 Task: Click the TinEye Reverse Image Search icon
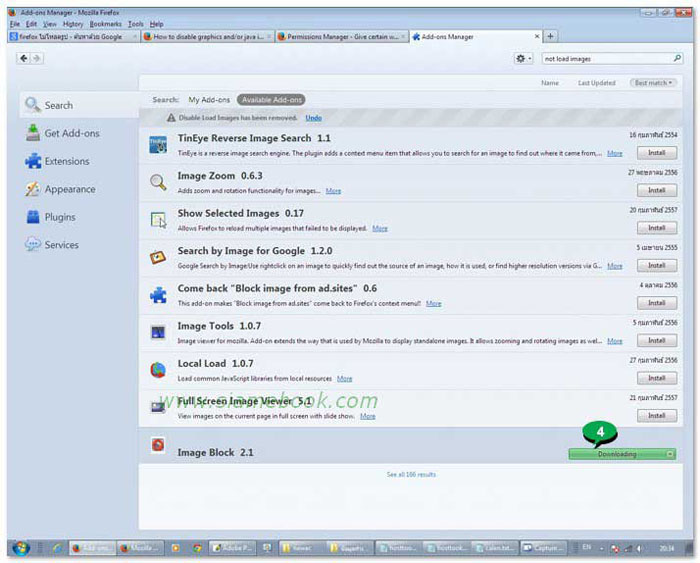pyautogui.click(x=158, y=145)
